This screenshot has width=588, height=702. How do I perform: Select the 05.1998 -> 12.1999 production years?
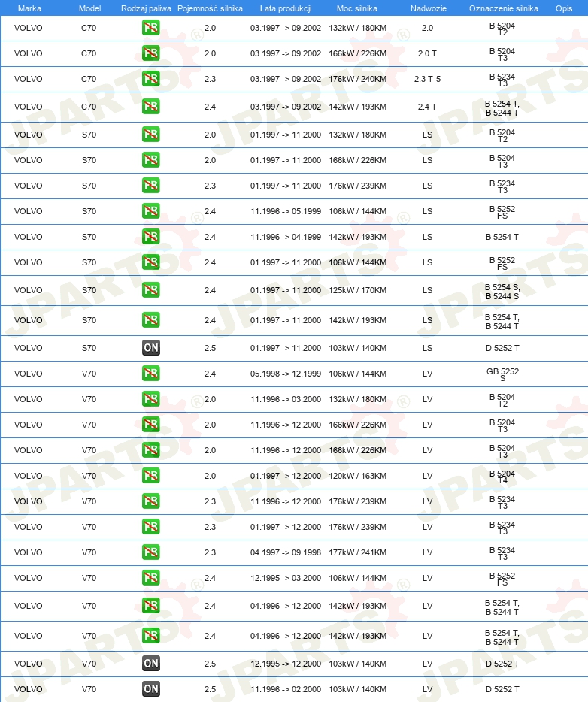[x=286, y=374]
